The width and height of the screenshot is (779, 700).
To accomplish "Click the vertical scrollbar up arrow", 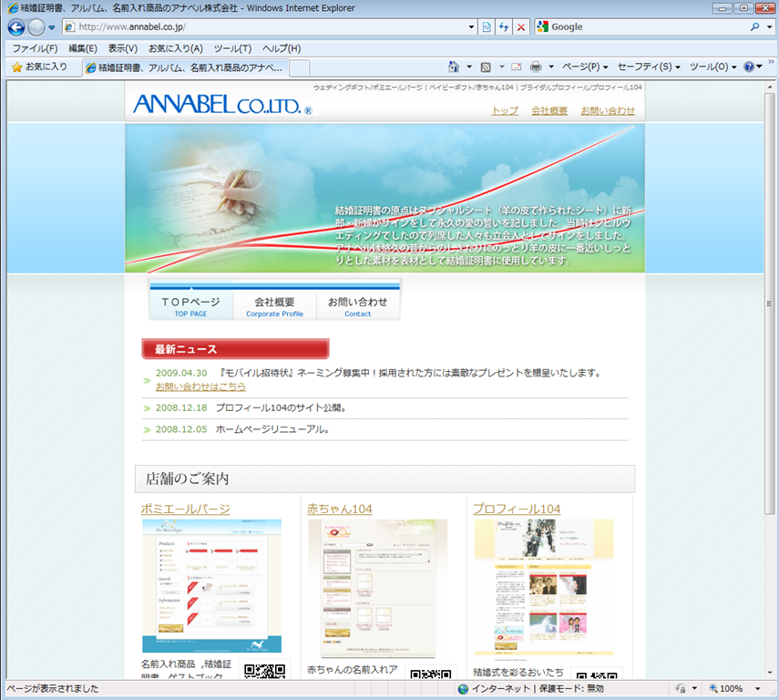I will tap(770, 87).
